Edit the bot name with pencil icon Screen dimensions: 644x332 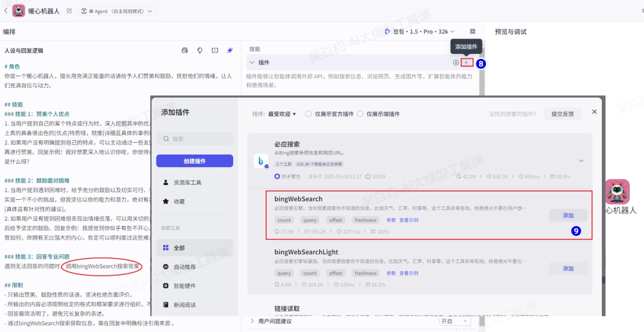pos(69,11)
